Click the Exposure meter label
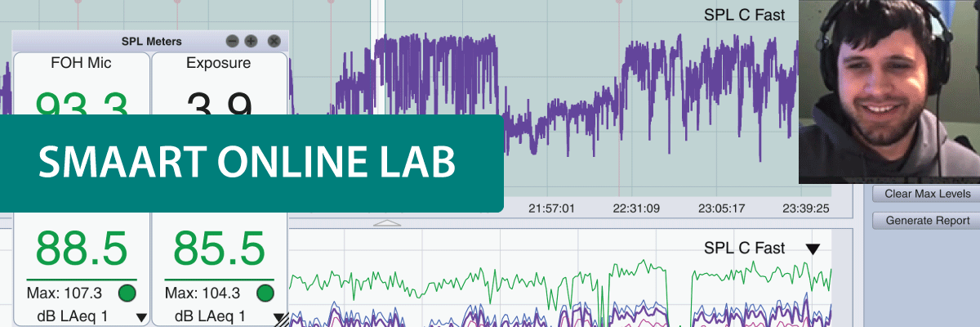Screen dimensions: 980x327 tap(219, 63)
